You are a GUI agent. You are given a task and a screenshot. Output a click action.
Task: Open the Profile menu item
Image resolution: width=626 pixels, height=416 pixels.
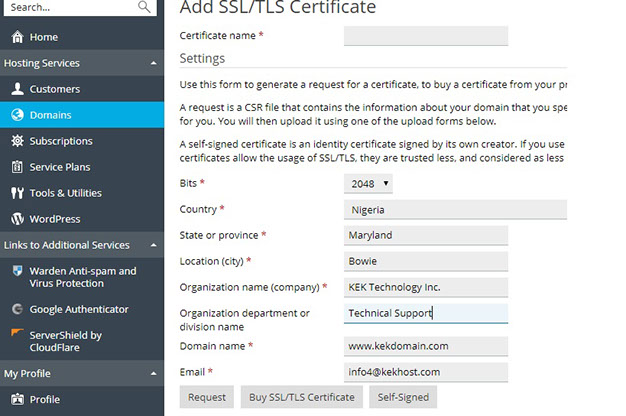(x=44, y=399)
